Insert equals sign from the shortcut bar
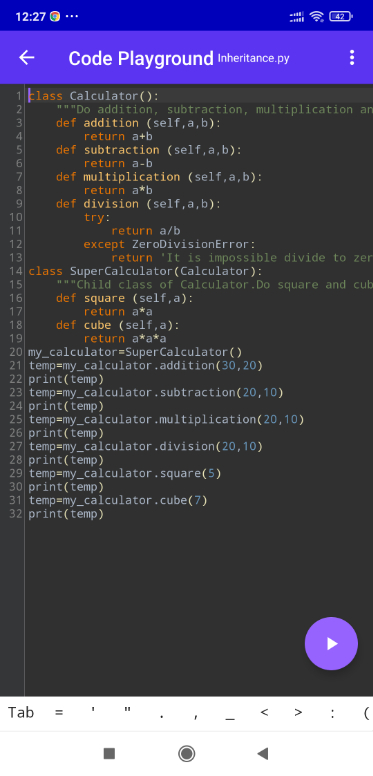The height and width of the screenshot is (776, 373). click(59, 713)
